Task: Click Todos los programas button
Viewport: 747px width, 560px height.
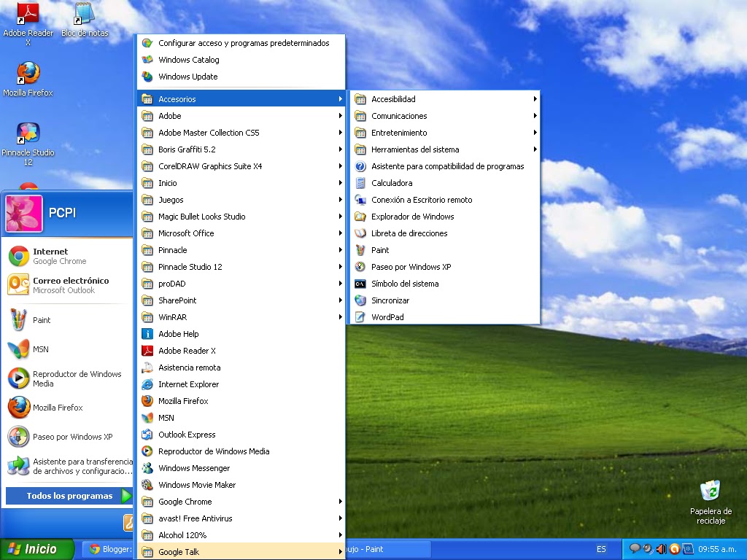Action: point(69,496)
